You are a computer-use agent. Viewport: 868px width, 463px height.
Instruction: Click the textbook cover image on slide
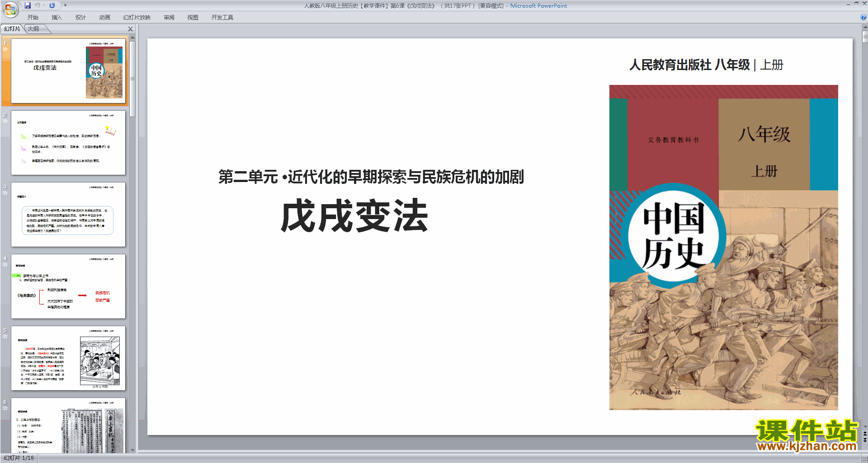point(723,248)
